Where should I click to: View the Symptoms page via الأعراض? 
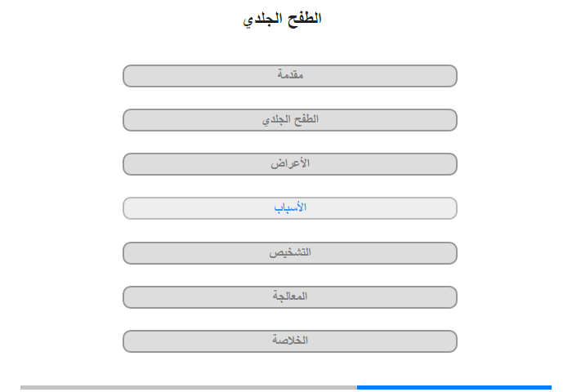pyautogui.click(x=289, y=164)
